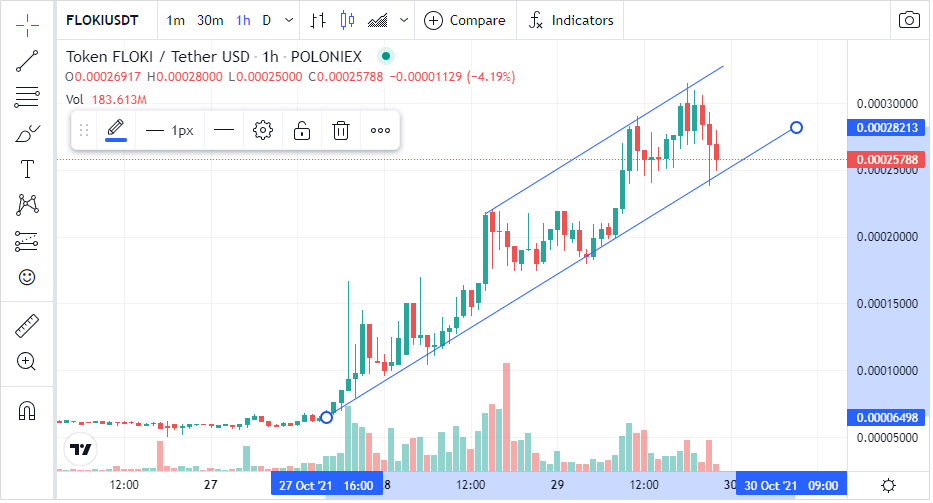Switch to the 1m interval
Viewport: 933px width, 503px height.
176,20
